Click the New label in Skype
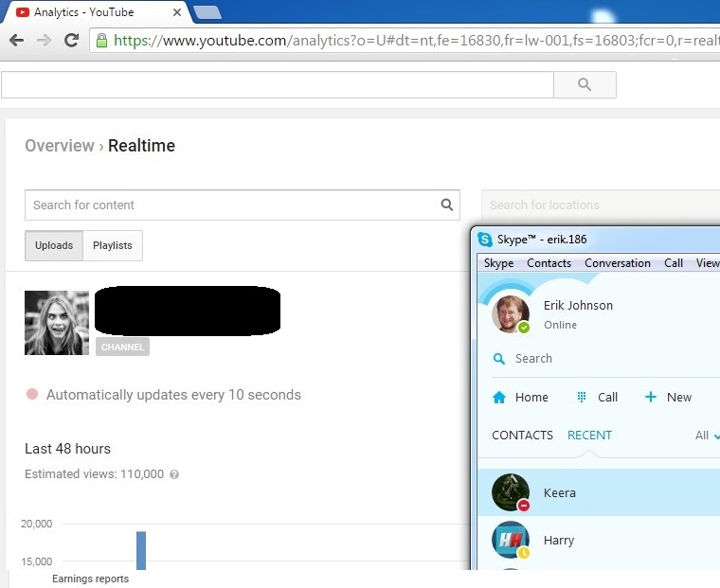 679,397
